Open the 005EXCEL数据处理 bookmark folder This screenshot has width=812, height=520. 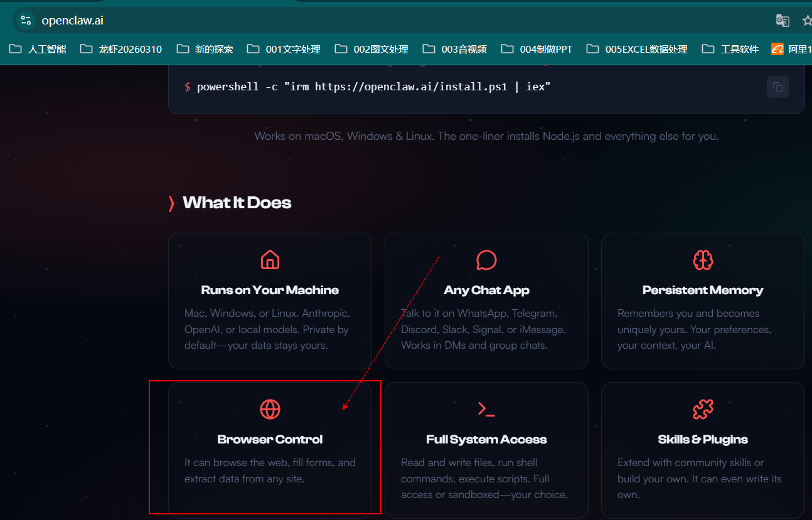[637, 49]
